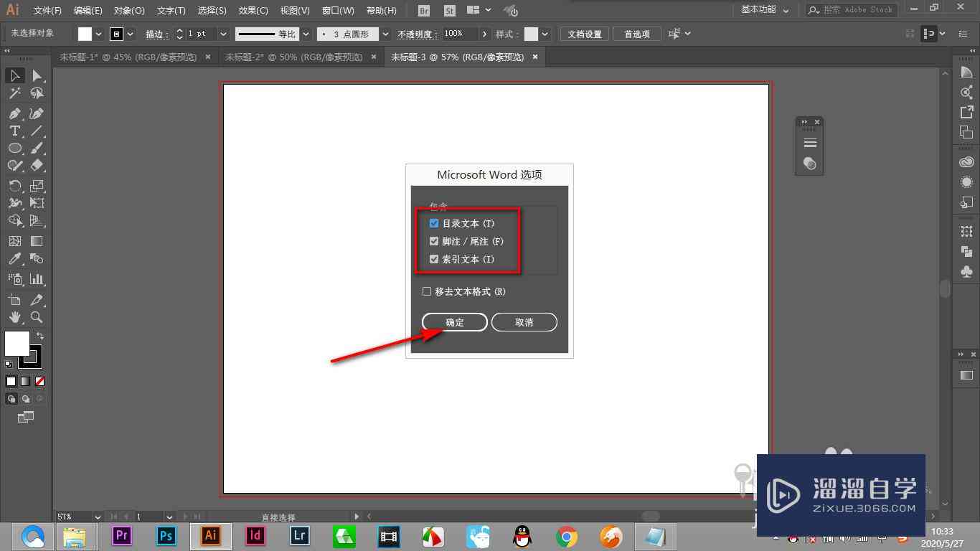Open the 文件(F) menu

pyautogui.click(x=47, y=10)
